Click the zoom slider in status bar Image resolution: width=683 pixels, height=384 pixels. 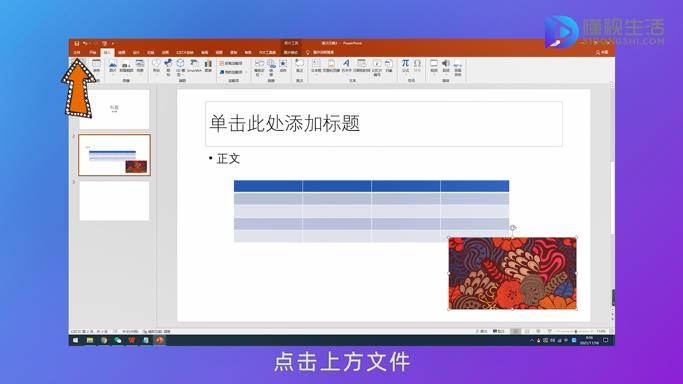(574, 331)
